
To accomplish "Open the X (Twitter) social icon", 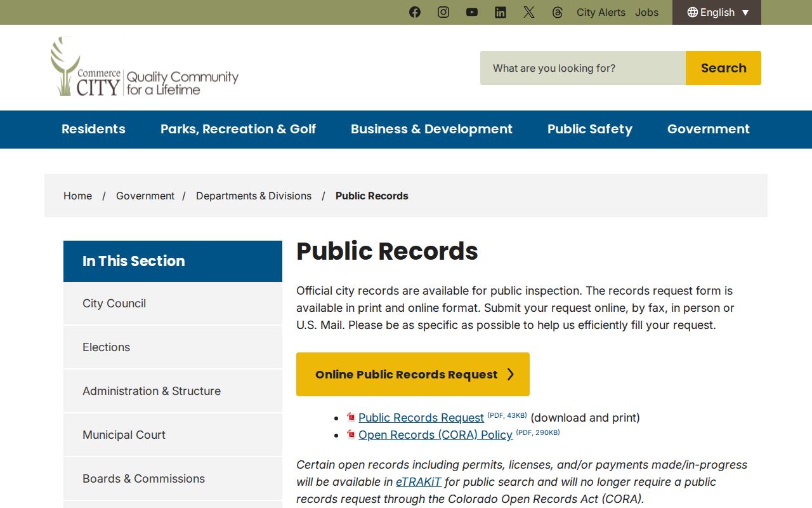I will [x=529, y=12].
